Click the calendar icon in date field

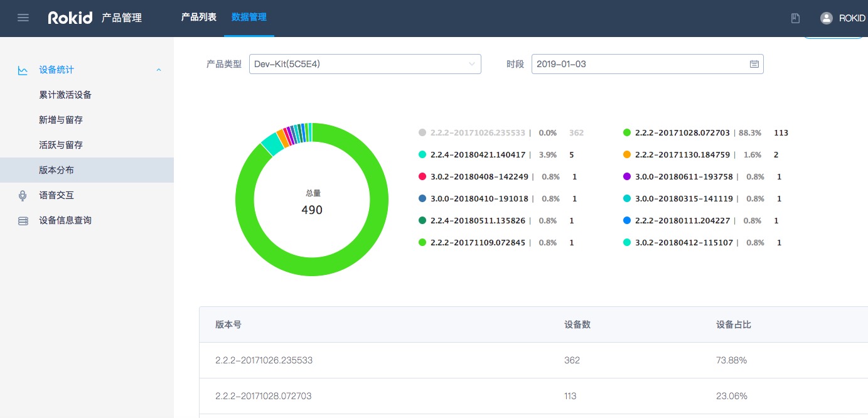(754, 64)
